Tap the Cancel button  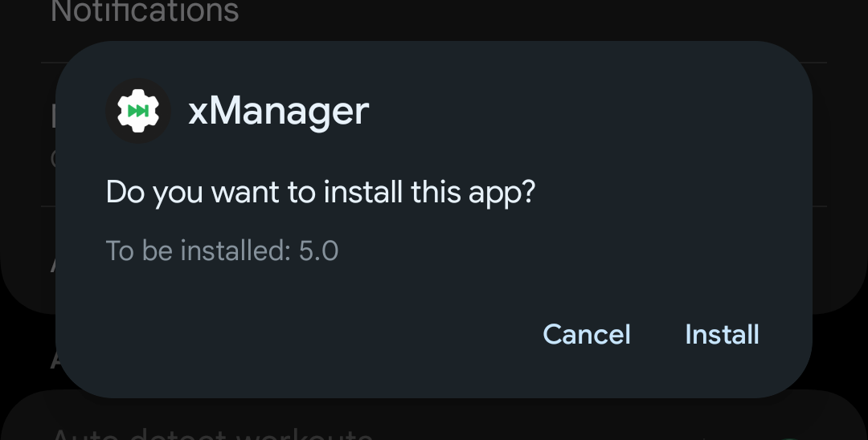[587, 335]
